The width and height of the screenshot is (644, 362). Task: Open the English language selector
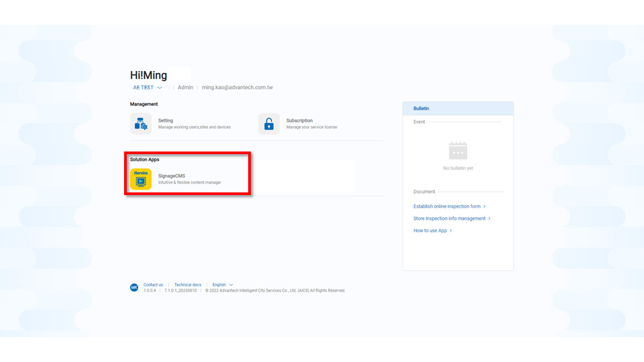click(231, 285)
